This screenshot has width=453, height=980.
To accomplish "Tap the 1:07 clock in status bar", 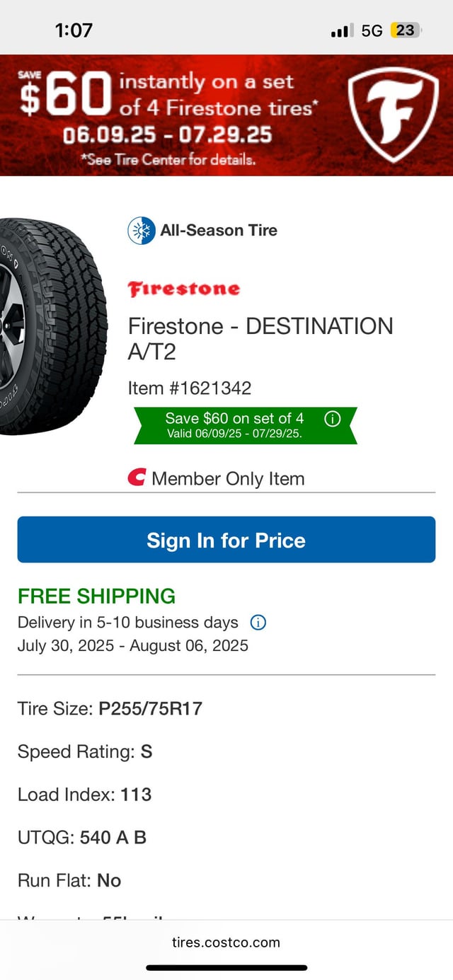I will click(x=74, y=30).
